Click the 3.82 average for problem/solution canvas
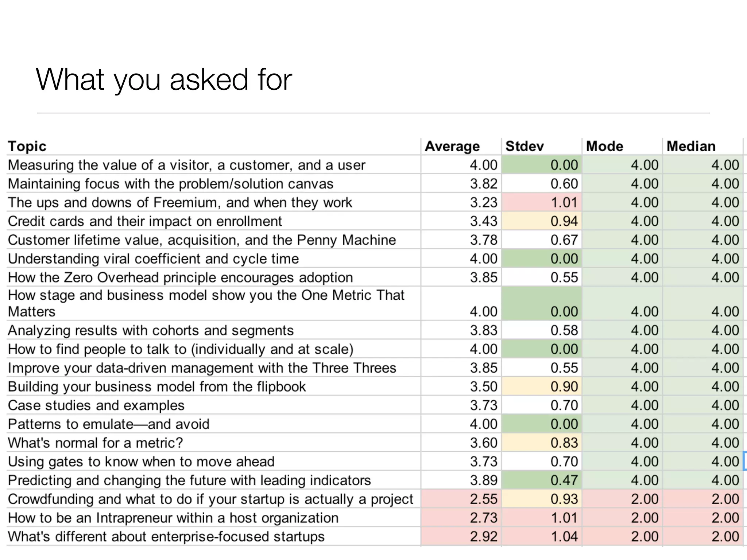This screenshot has height=560, width=747. coord(483,183)
